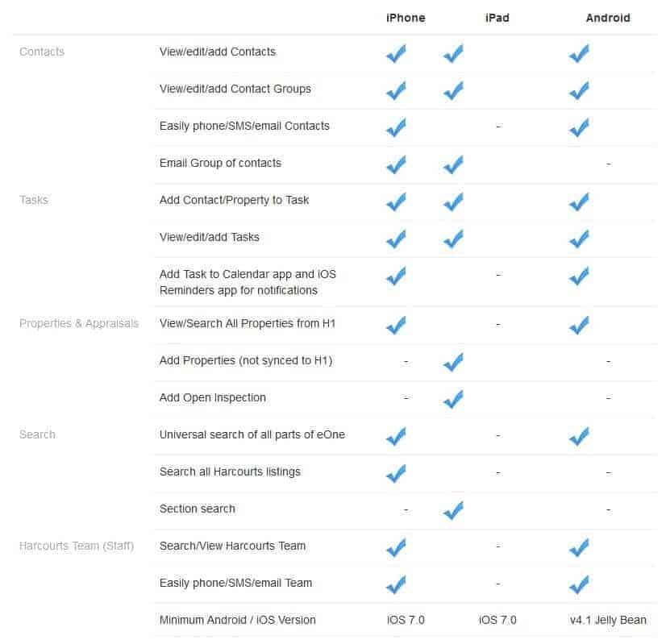This screenshot has width=666, height=644.
Task: Click Android checkmark for Search/View Harcourts Team
Action: (x=580, y=547)
